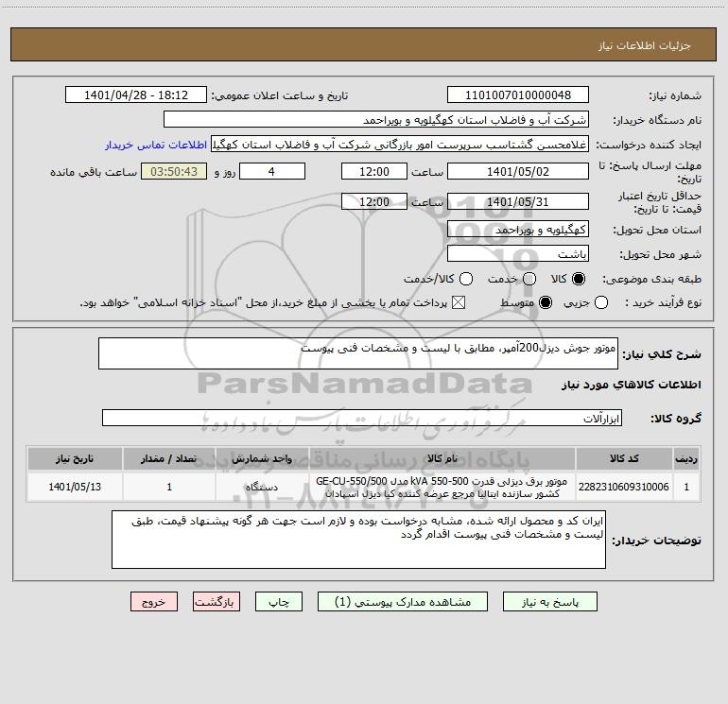Click product code cell 228231060931​0006
The height and width of the screenshot is (704, 728).
pos(624,487)
